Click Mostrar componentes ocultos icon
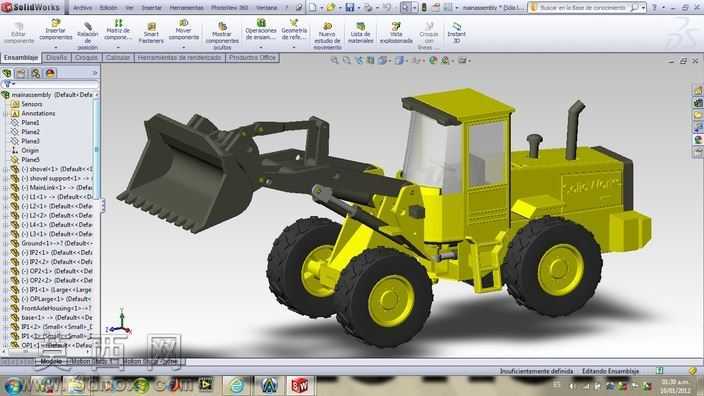704x396 pixels. click(x=222, y=26)
